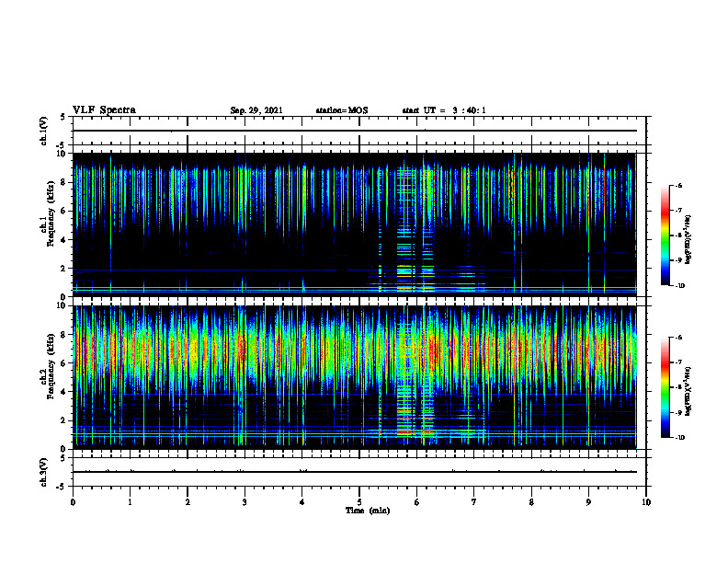This screenshot has width=728, height=563.
Task: Click the "-10" label on ch.2 color bar
Action: click(x=680, y=438)
